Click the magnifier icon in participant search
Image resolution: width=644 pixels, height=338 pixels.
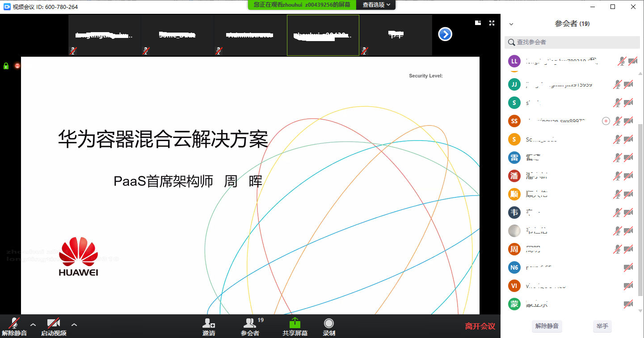511,42
